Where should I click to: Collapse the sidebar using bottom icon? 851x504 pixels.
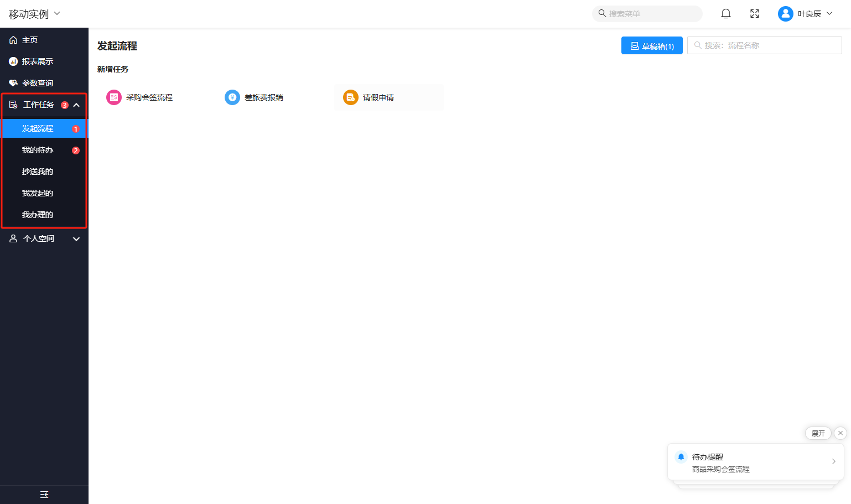click(44, 495)
